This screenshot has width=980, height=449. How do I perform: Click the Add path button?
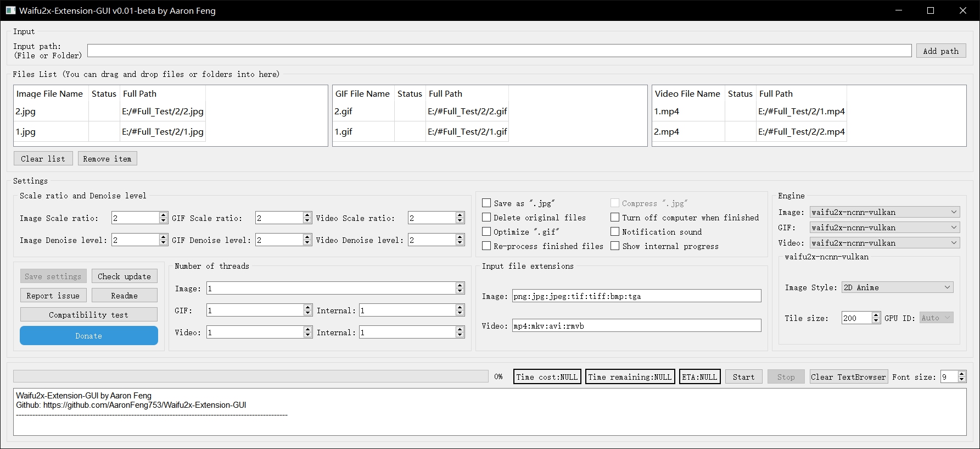(x=940, y=51)
